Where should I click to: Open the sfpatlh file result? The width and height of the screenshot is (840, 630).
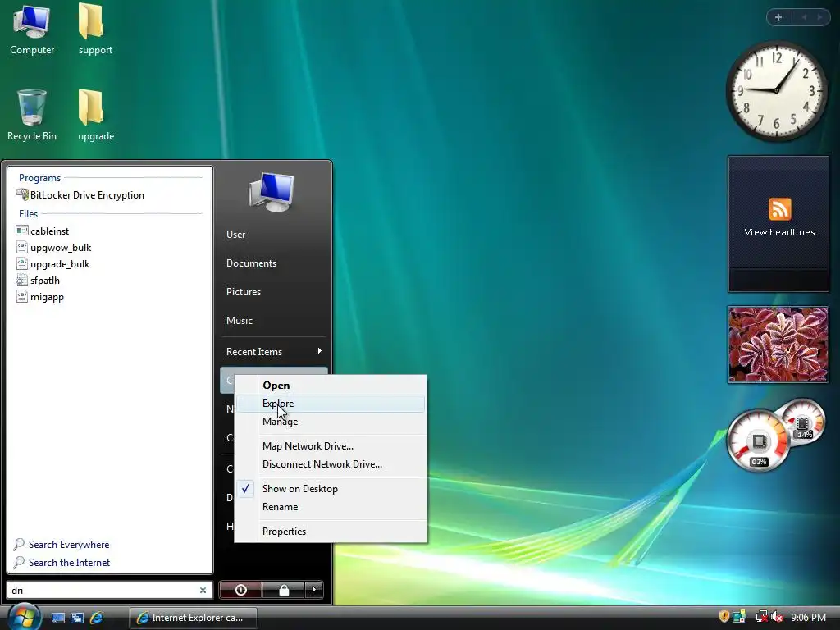click(x=38, y=281)
